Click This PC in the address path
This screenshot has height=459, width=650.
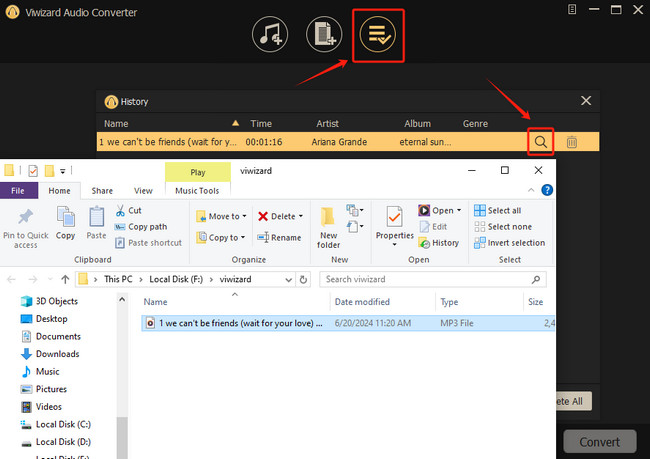pyautogui.click(x=118, y=279)
